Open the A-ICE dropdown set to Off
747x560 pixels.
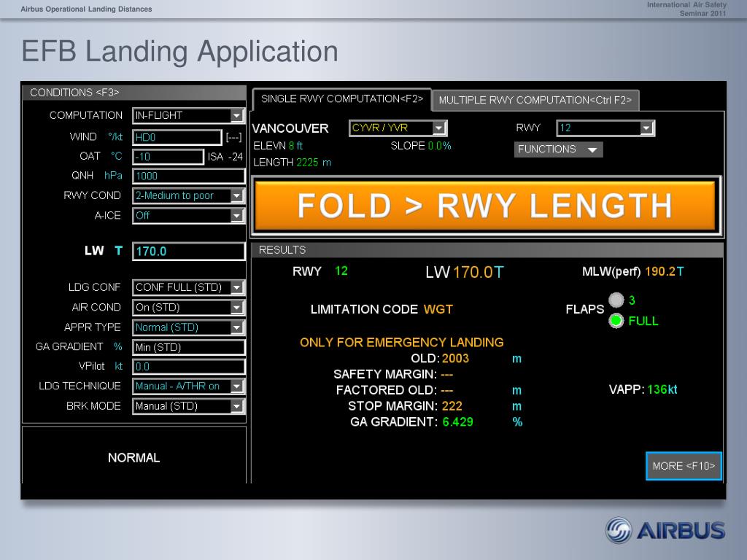(189, 216)
